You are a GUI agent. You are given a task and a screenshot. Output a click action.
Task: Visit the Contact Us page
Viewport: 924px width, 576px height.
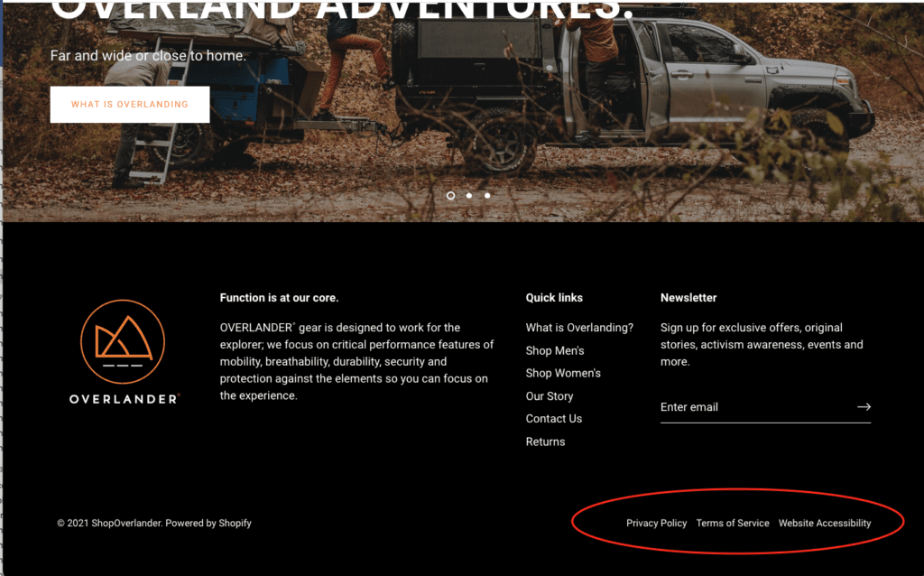coord(554,419)
